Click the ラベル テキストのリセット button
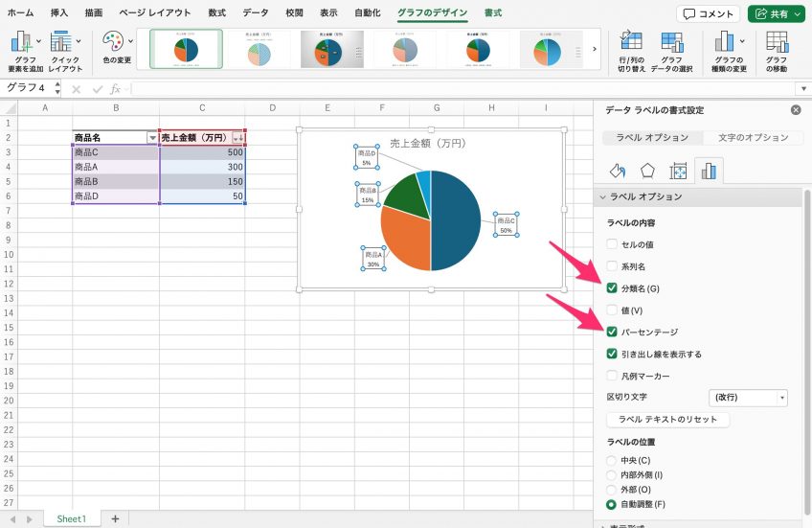The width and height of the screenshot is (812, 528). coord(667,420)
